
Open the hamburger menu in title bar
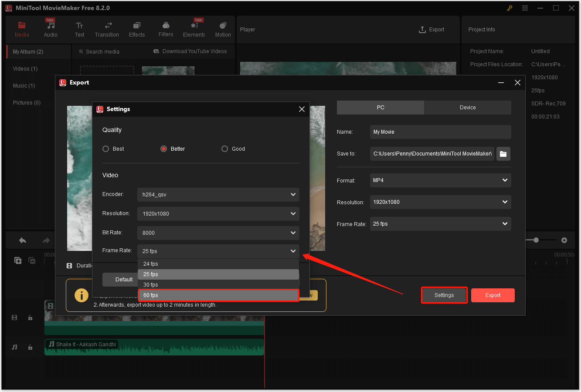coord(525,8)
